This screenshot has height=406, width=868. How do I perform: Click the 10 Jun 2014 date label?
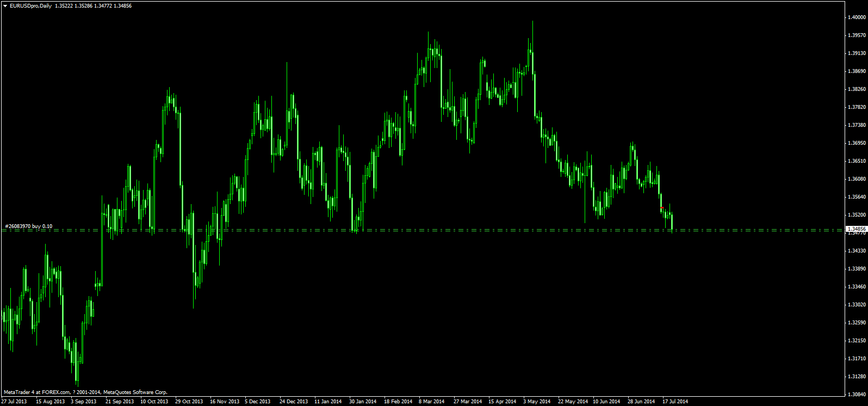607,402
